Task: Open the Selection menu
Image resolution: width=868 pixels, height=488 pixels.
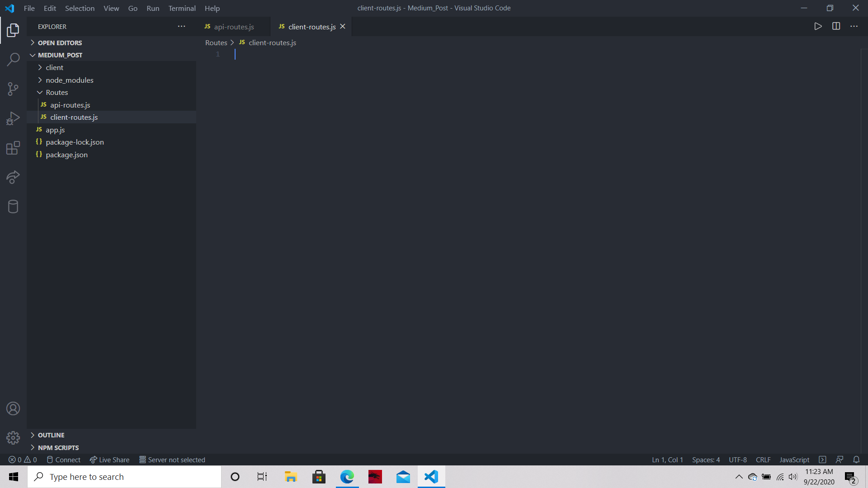Action: tap(80, 8)
